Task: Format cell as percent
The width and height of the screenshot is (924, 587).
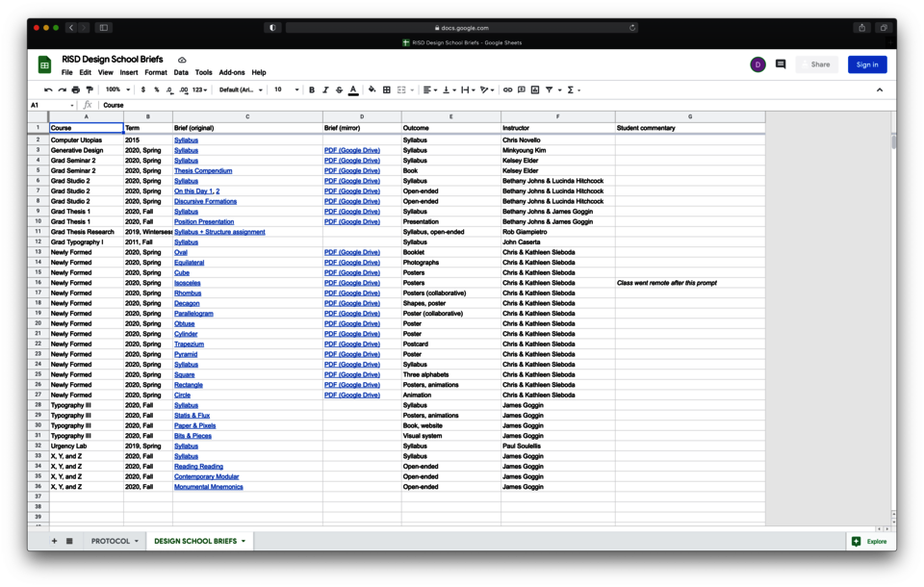Action: [x=157, y=89]
